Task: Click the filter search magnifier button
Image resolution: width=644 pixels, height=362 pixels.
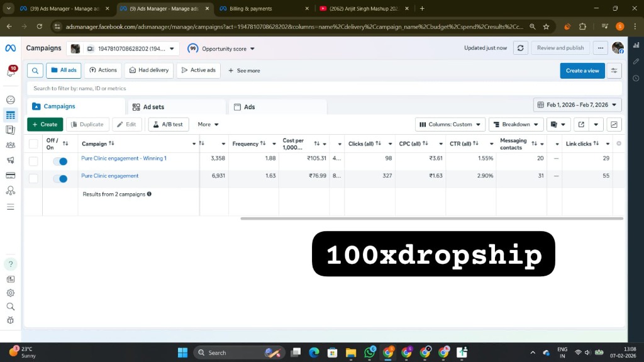Action: [x=35, y=71]
